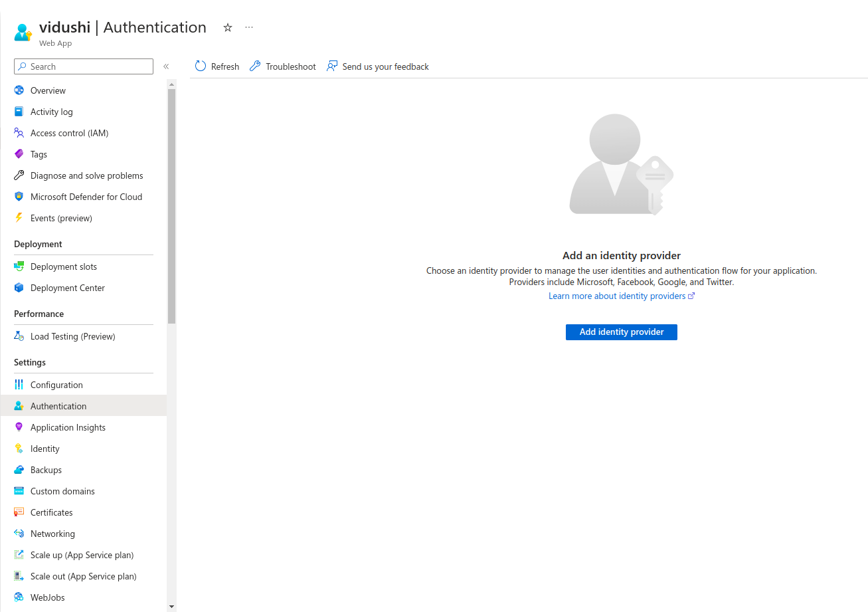Click the Tags icon in sidebar
Image resolution: width=868 pixels, height=612 pixels.
coord(19,154)
